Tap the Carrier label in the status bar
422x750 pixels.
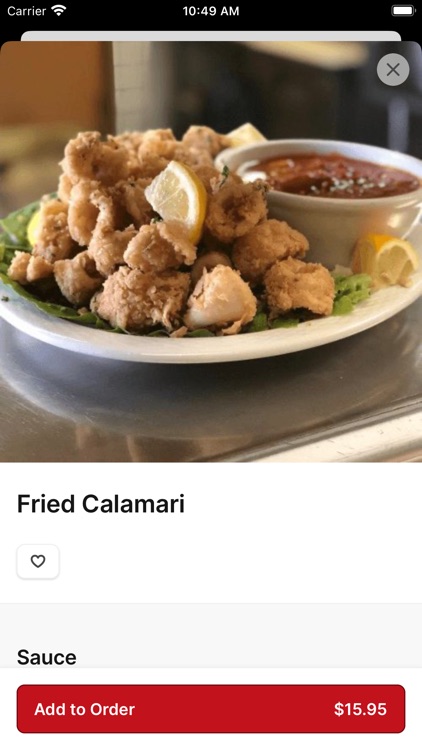pyautogui.click(x=26, y=11)
